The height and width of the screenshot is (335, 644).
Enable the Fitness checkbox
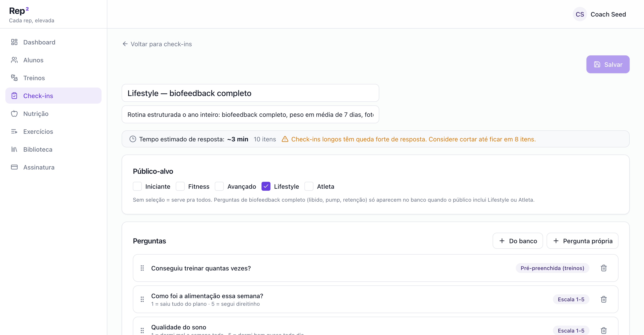pyautogui.click(x=180, y=186)
